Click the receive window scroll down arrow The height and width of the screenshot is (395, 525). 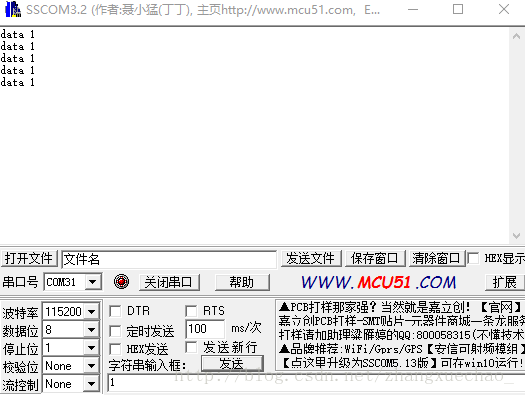pos(516,236)
